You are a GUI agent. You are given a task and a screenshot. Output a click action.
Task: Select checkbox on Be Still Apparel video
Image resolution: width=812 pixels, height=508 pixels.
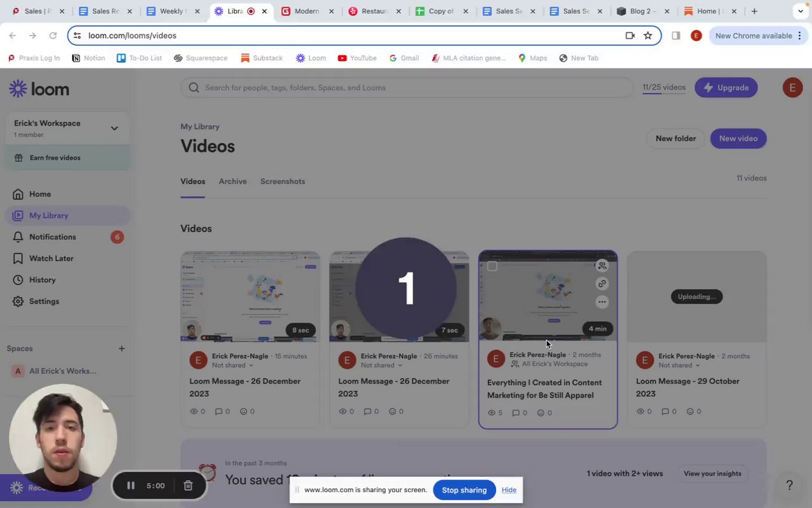tap(492, 266)
